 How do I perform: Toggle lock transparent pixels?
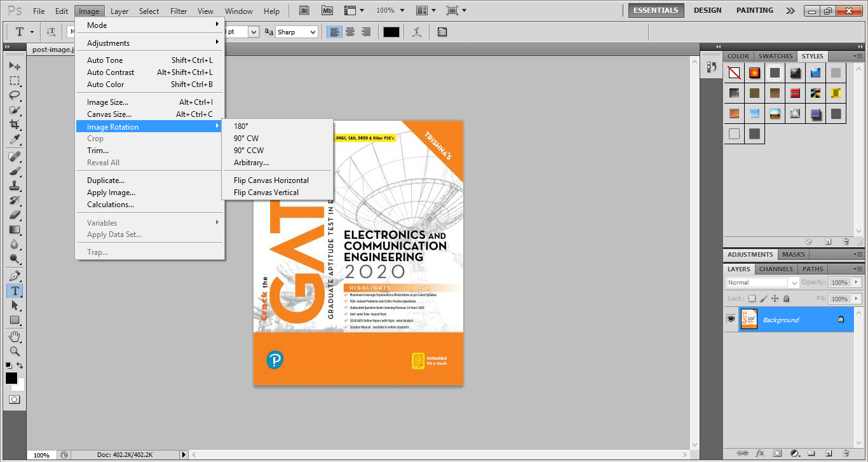(x=752, y=299)
